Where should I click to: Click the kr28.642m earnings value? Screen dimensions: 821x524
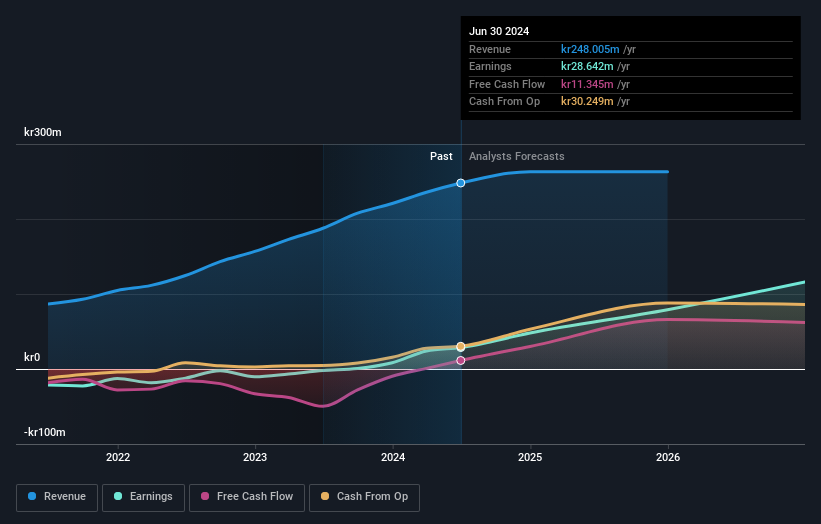coord(587,66)
